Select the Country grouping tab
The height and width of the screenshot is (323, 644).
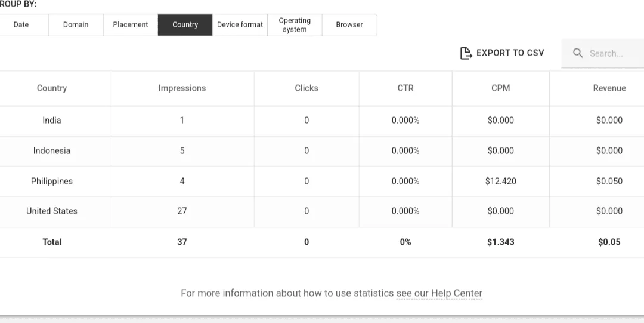coord(185,24)
